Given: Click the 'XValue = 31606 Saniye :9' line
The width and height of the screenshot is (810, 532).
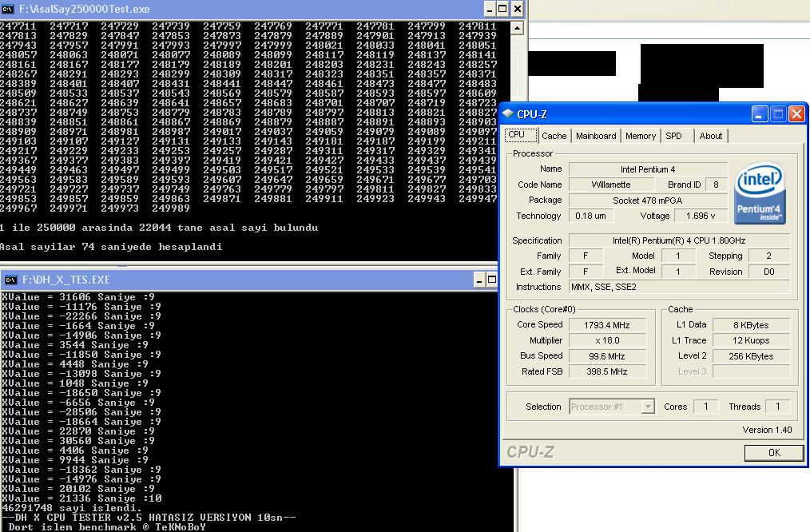Looking at the screenshot, I should click(x=78, y=297).
